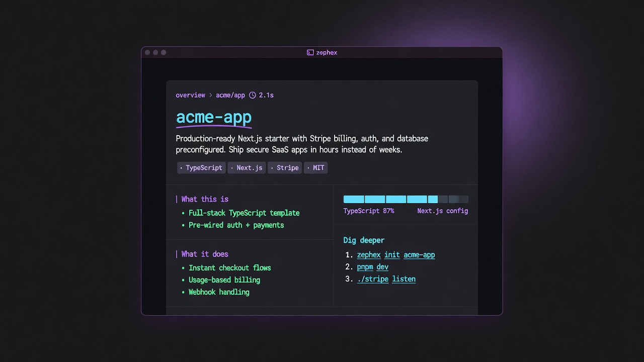Click the project description paragraph
Image resolution: width=644 pixels, height=362 pixels.
(x=302, y=144)
